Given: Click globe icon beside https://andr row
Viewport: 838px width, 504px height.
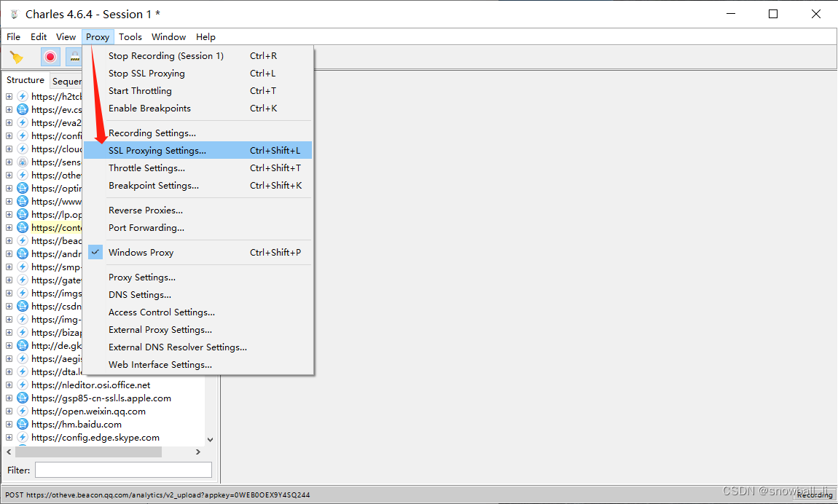Looking at the screenshot, I should (23, 253).
